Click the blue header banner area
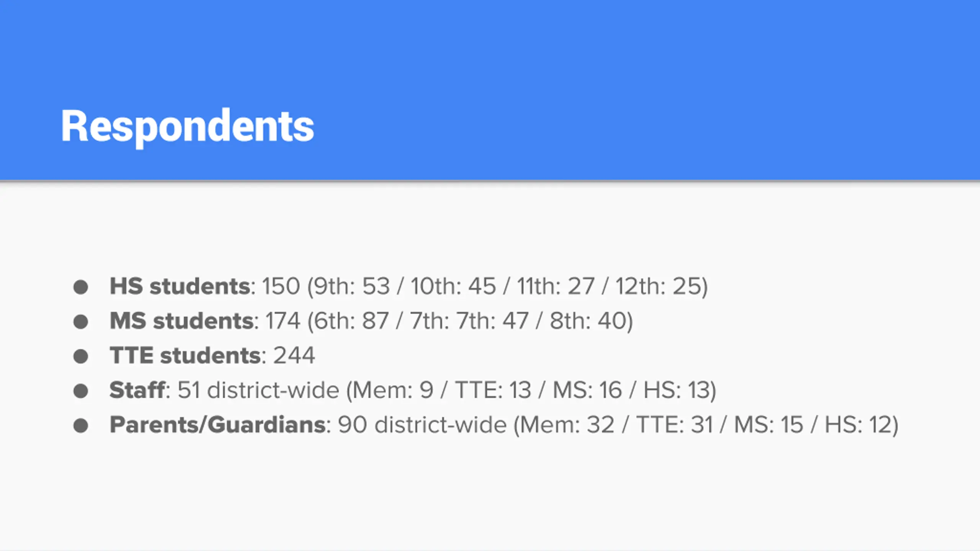 (490, 90)
